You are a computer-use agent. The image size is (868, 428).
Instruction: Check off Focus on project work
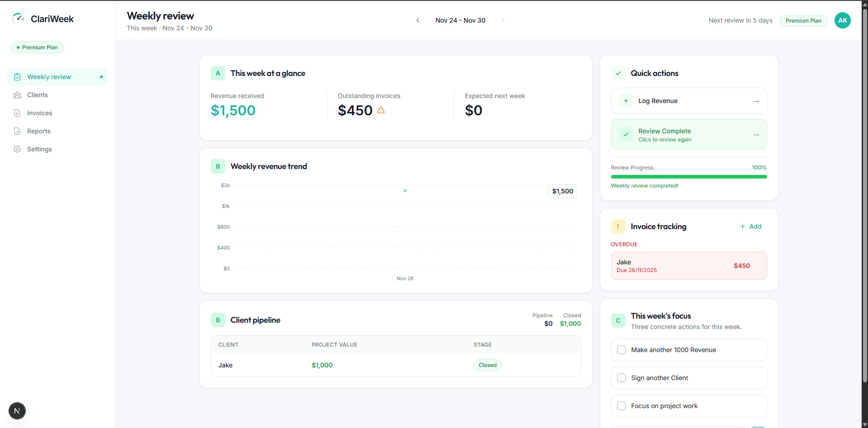[621, 406]
